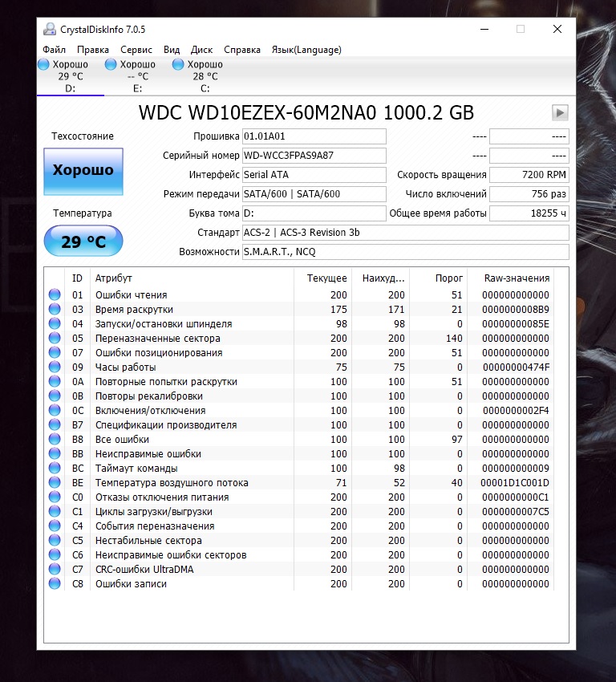The image size is (616, 682).
Task: Select disk D: tab at 29 °C
Action: (71, 76)
